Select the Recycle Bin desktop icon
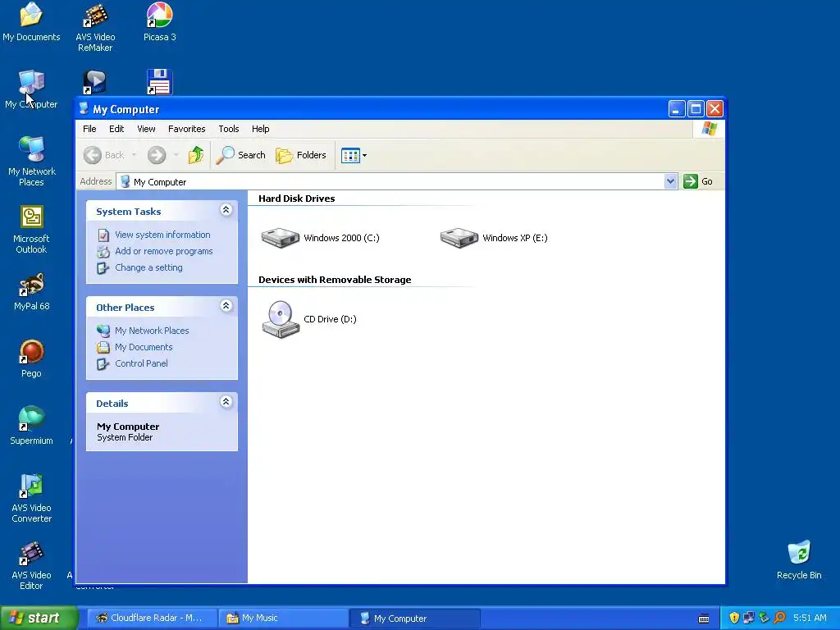Screen dimensions: 840x630 [799, 560]
